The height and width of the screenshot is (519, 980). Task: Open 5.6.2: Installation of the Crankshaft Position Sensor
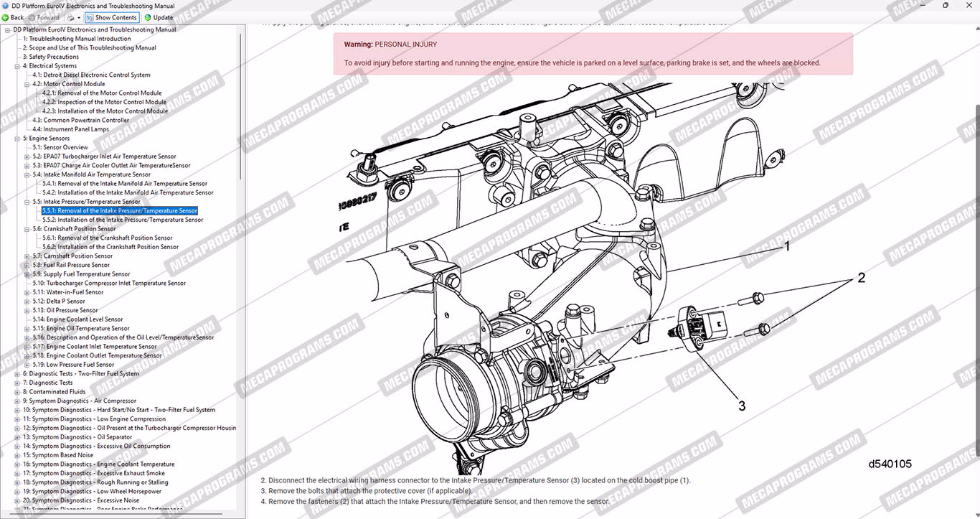coord(110,247)
